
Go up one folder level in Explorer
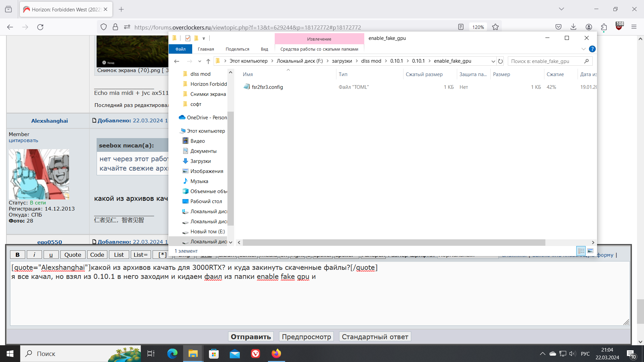[x=208, y=61]
